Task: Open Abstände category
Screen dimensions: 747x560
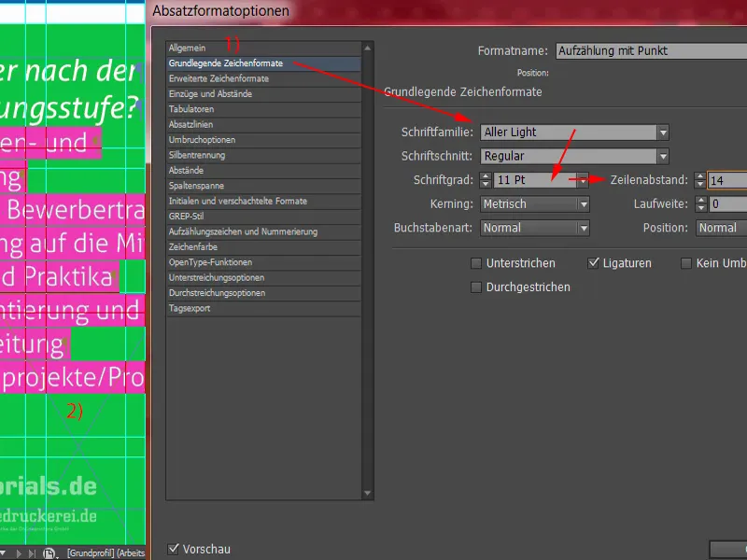Action: coord(263,171)
